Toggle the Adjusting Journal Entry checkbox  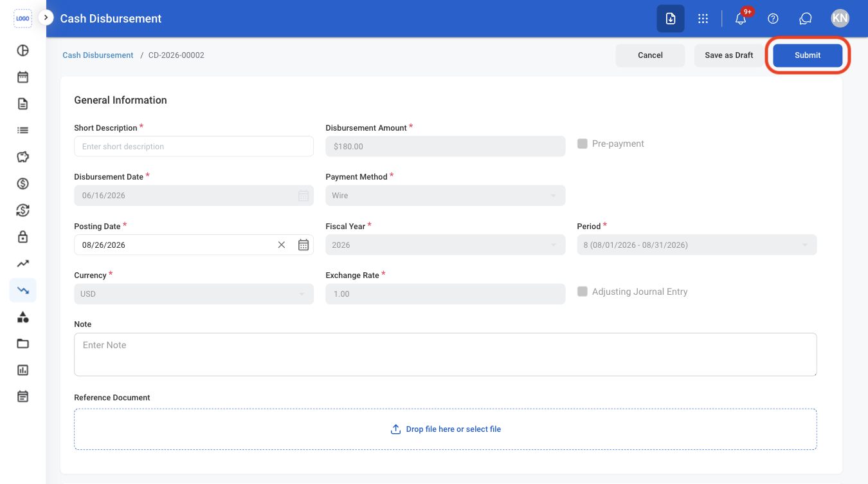point(583,292)
